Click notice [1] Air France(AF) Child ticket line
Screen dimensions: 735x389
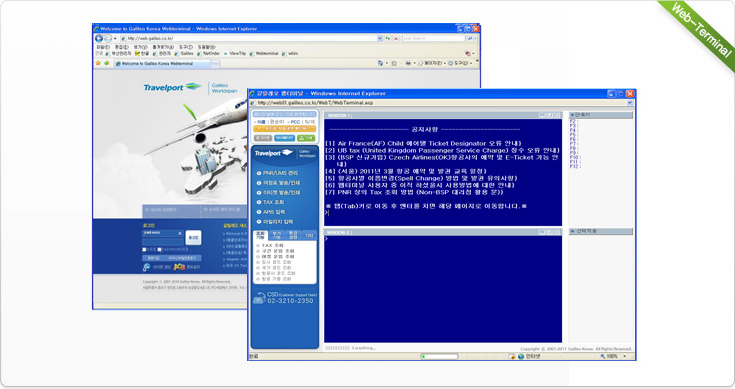pos(423,143)
